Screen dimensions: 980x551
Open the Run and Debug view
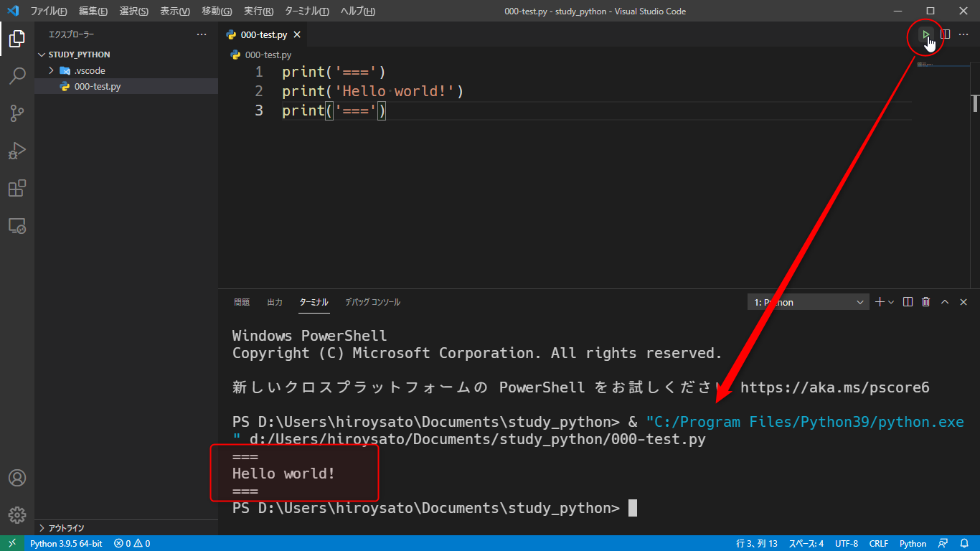17,151
